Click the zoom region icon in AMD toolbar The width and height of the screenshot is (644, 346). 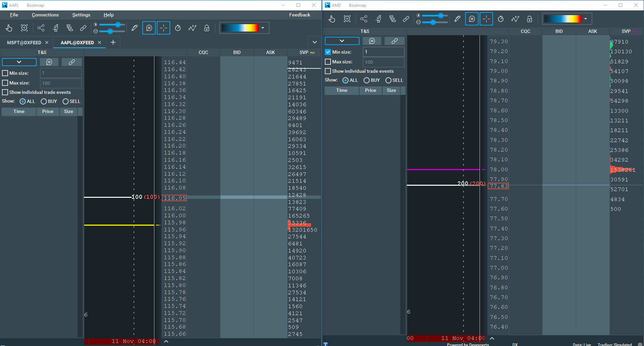[x=347, y=19]
